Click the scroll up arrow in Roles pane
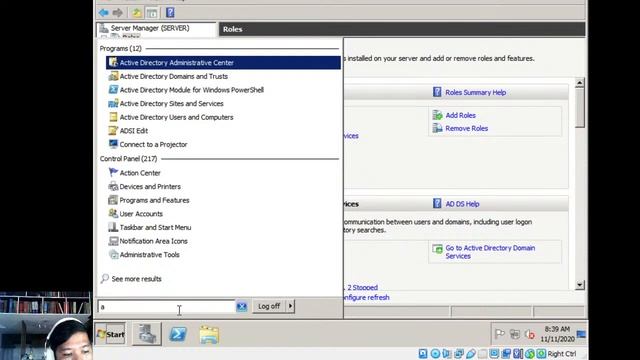The width and height of the screenshot is (640, 360). point(580,83)
